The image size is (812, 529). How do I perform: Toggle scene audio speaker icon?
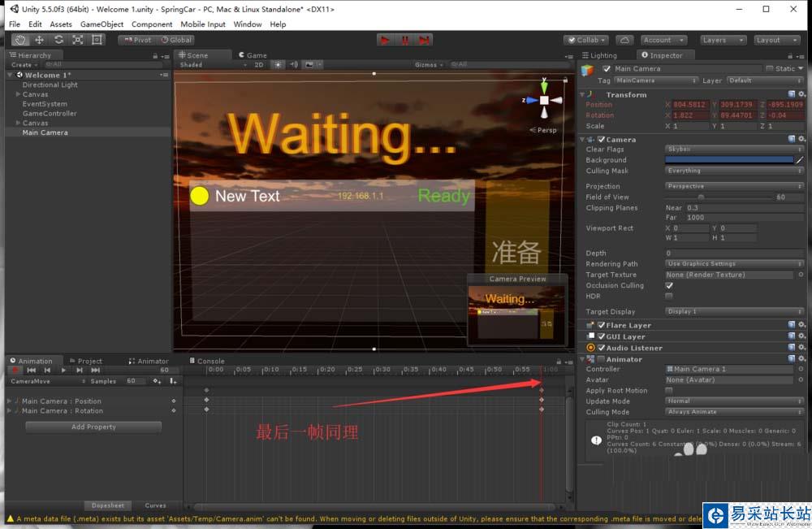[294, 65]
